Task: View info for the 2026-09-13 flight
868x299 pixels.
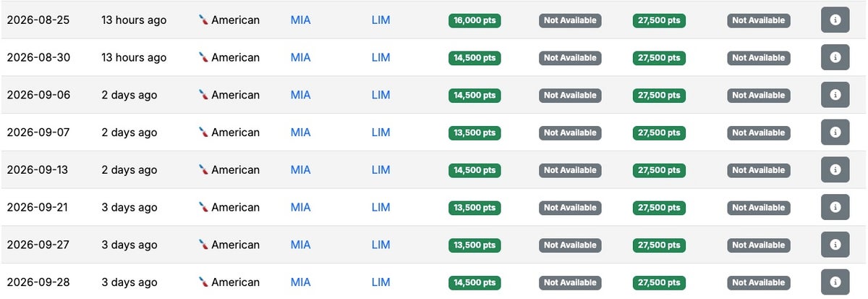Action: [835, 170]
